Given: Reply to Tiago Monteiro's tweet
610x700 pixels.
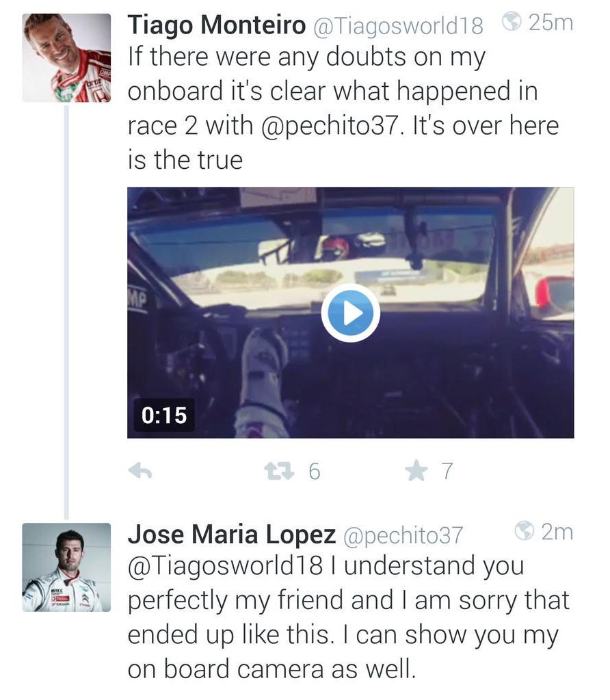Looking at the screenshot, I should pyautogui.click(x=140, y=470).
